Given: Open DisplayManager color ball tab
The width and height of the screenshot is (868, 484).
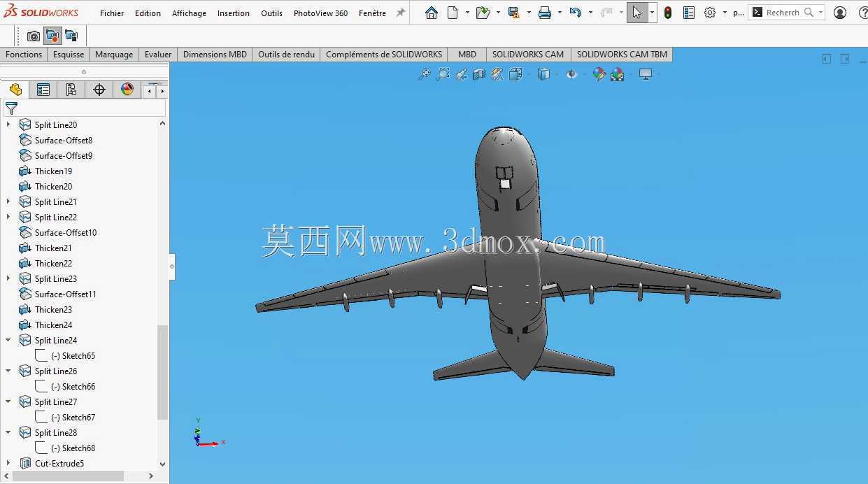Looking at the screenshot, I should [x=127, y=90].
